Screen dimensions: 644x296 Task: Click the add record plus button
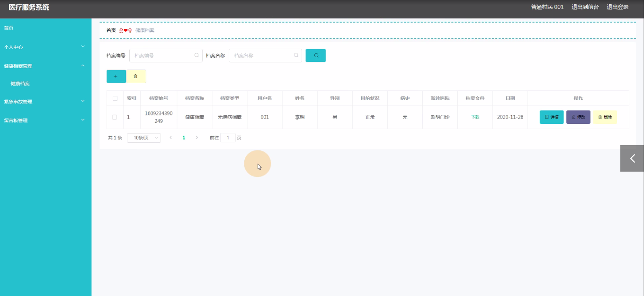[116, 76]
